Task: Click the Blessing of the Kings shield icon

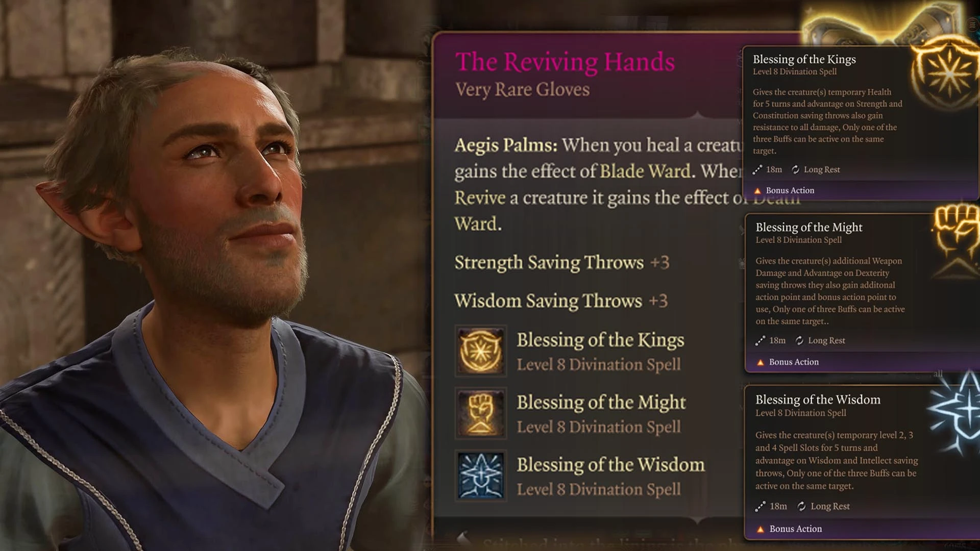Action: click(x=480, y=351)
